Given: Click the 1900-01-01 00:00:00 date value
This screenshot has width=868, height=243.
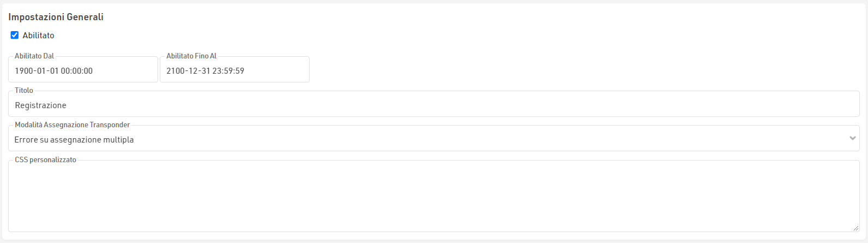Looking at the screenshot, I should (54, 71).
